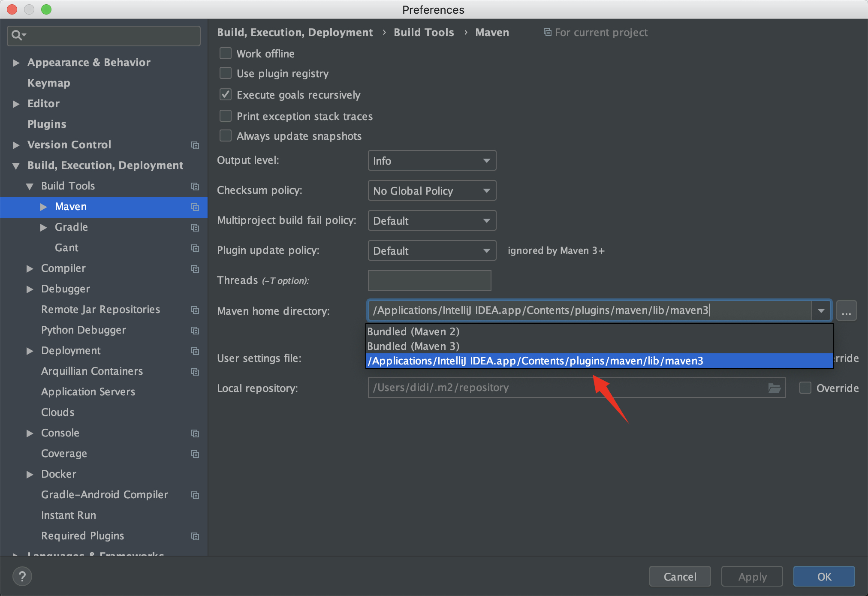Click project-level icon beside Gradle entry
The height and width of the screenshot is (596, 868).
[195, 228]
